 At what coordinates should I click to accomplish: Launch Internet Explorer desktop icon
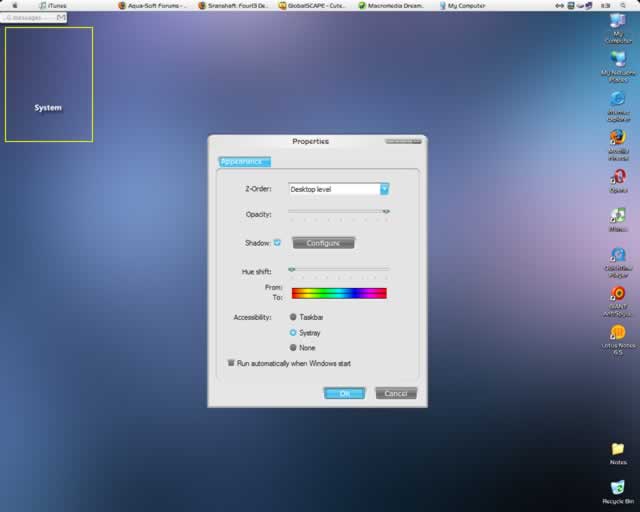tap(618, 106)
